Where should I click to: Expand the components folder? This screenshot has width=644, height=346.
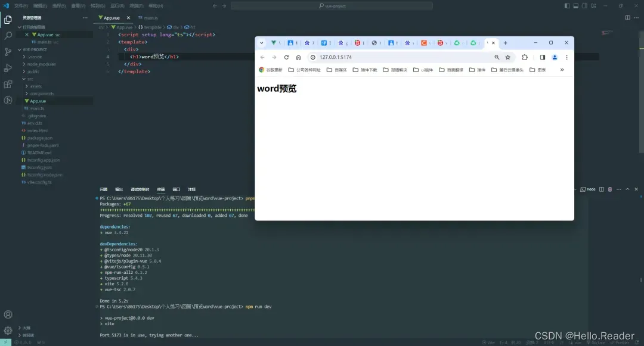point(27,93)
